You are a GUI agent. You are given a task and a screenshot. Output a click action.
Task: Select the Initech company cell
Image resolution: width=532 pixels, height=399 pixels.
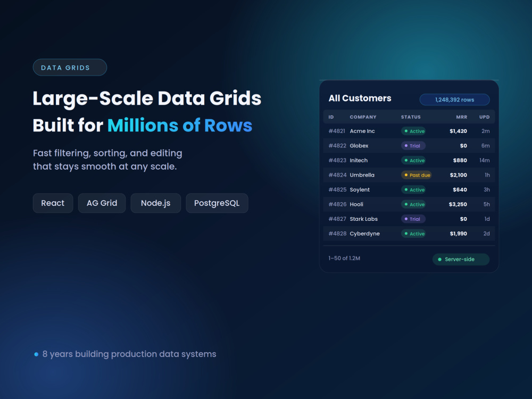click(359, 160)
